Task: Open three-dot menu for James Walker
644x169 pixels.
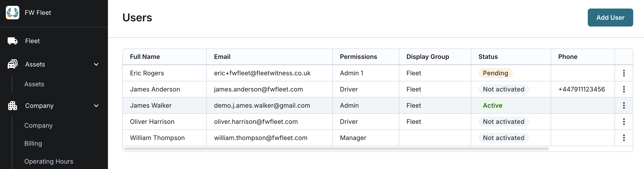Action: (x=624, y=105)
